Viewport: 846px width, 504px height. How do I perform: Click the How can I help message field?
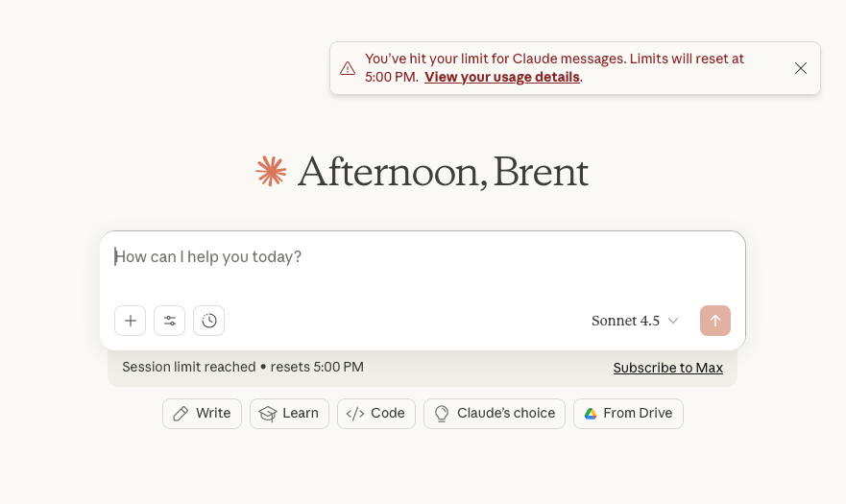coord(423,257)
